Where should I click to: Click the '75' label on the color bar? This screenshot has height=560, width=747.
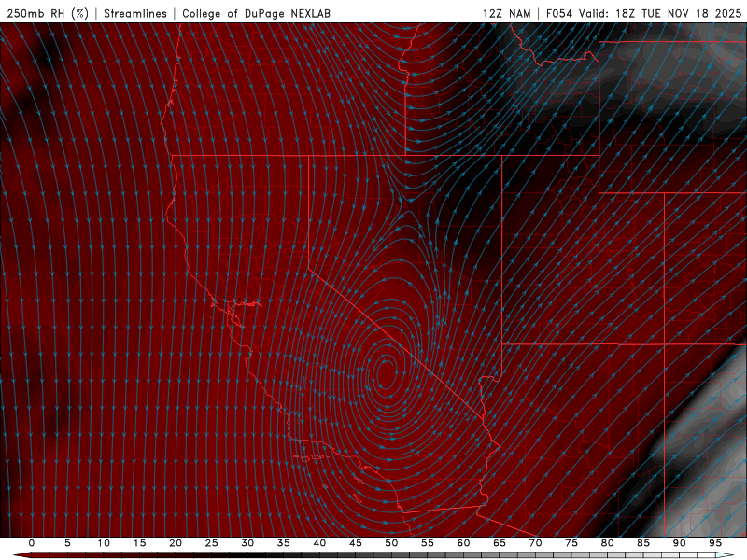click(x=571, y=543)
